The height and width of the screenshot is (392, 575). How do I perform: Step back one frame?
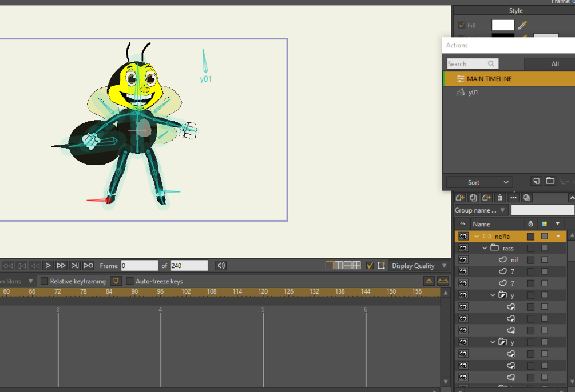click(x=22, y=266)
